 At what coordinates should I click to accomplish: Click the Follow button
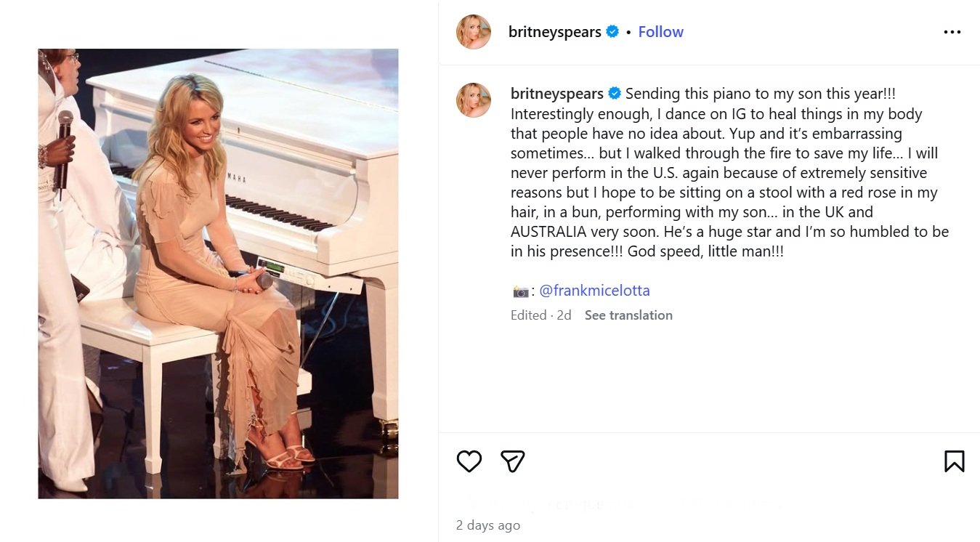(660, 32)
